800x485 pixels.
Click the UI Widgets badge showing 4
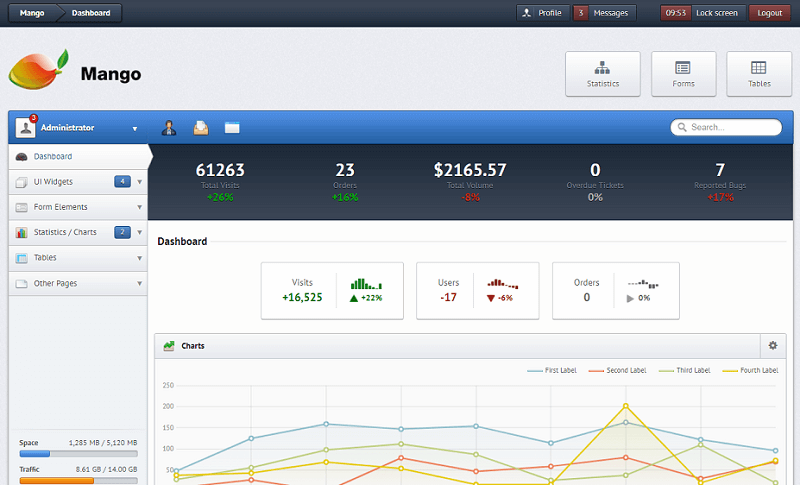pyautogui.click(x=122, y=182)
